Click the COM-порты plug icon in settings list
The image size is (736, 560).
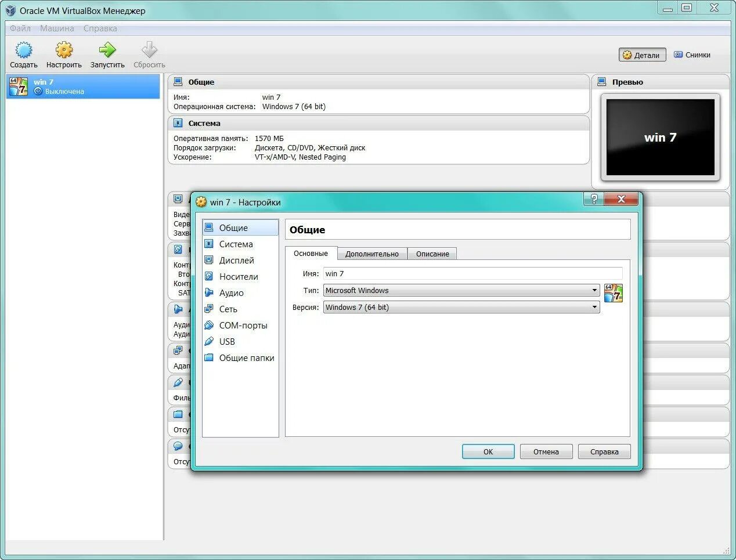(x=209, y=325)
